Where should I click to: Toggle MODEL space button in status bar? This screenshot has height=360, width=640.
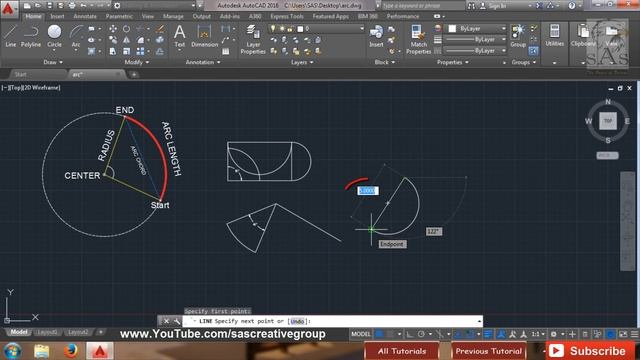pos(361,334)
